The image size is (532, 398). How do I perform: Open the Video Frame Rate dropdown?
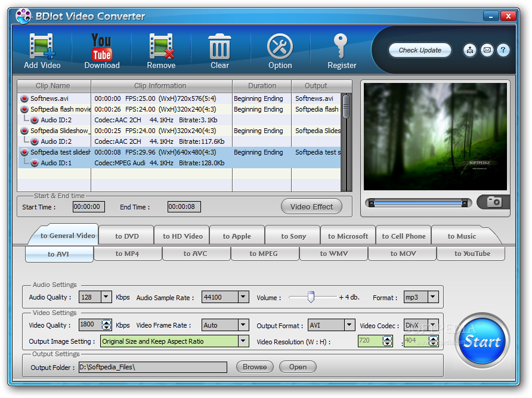(243, 325)
